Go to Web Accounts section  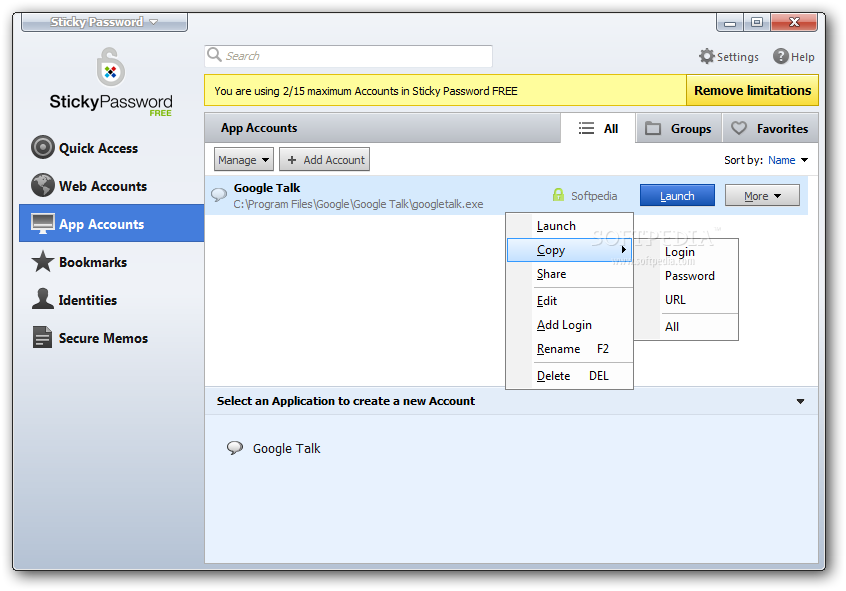(112, 186)
